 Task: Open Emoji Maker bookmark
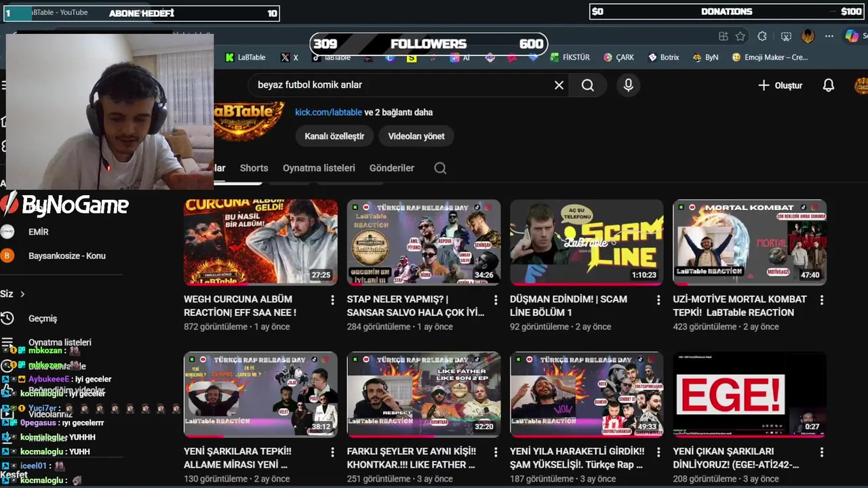(770, 58)
